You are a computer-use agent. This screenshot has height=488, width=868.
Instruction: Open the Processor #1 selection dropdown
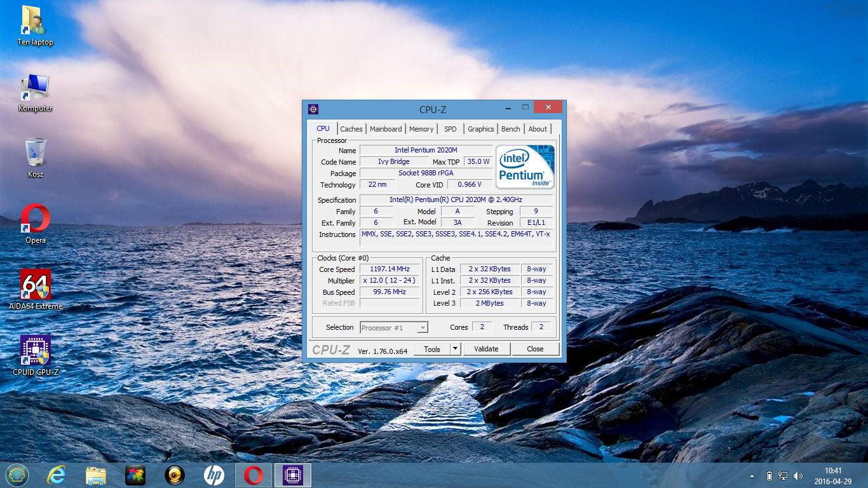click(394, 328)
